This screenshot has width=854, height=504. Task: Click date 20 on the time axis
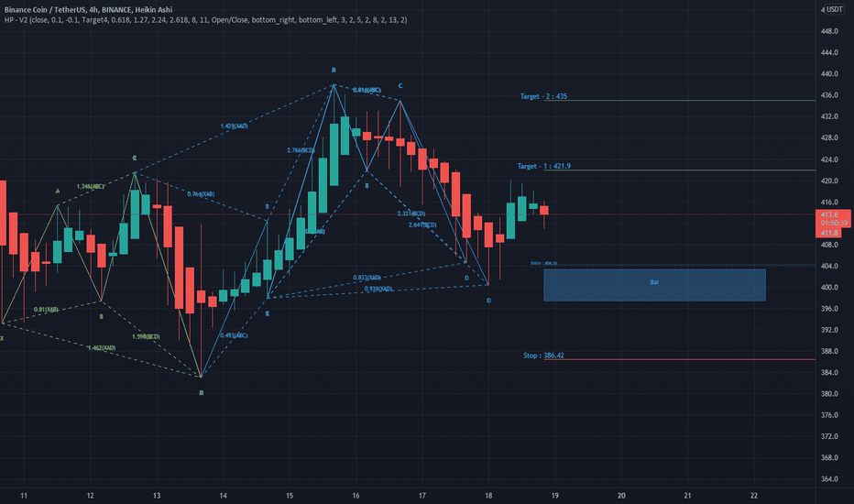621,496
